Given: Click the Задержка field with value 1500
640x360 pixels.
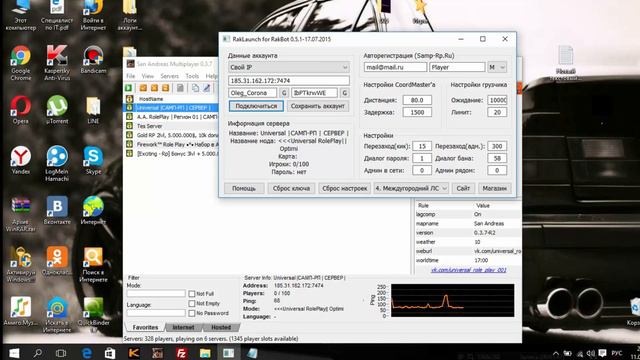Looking at the screenshot, I should 417,112.
